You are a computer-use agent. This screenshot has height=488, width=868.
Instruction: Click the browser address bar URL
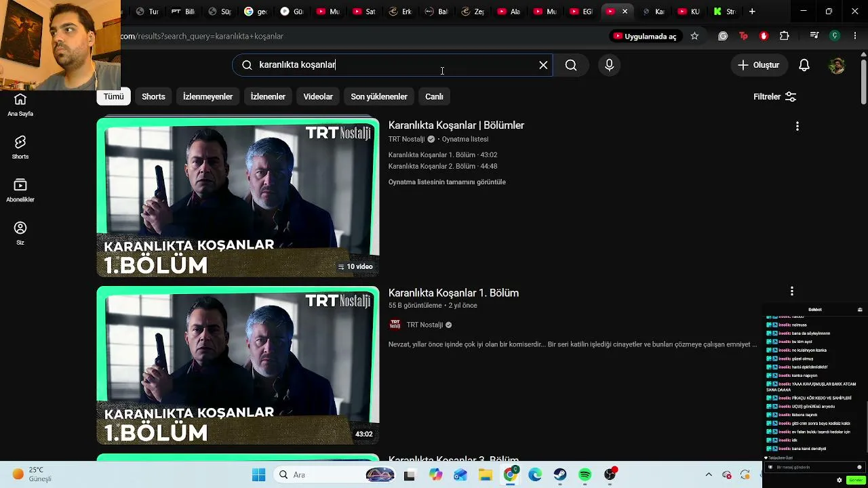tap(202, 36)
